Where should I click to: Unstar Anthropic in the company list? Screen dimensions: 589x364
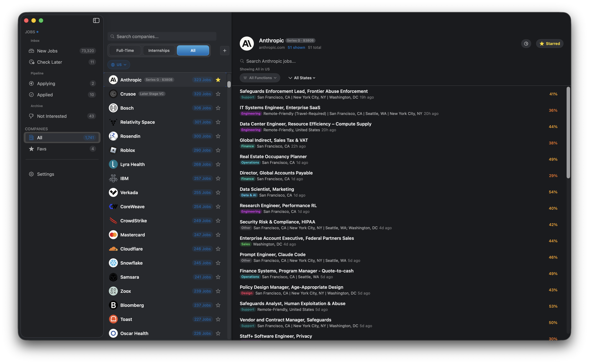tap(218, 80)
